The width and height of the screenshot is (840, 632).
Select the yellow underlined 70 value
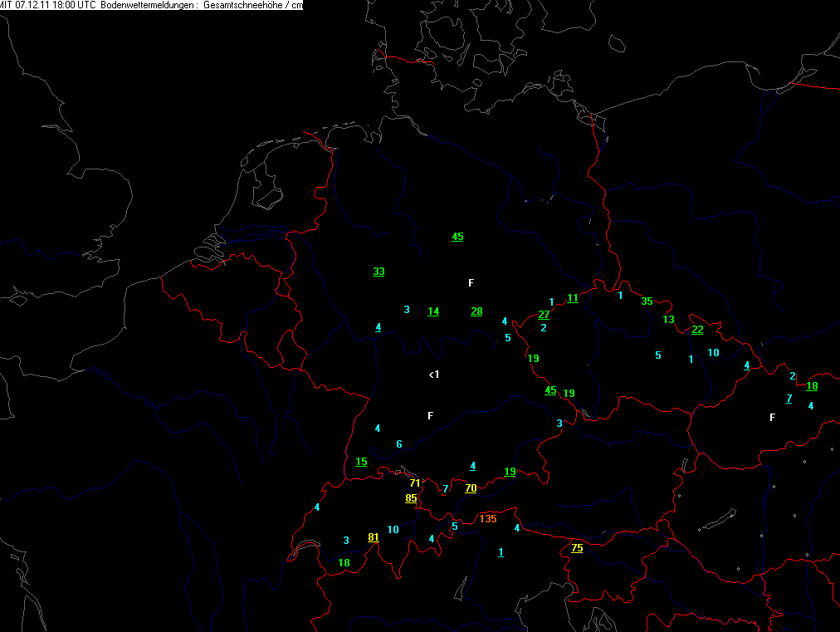click(471, 488)
